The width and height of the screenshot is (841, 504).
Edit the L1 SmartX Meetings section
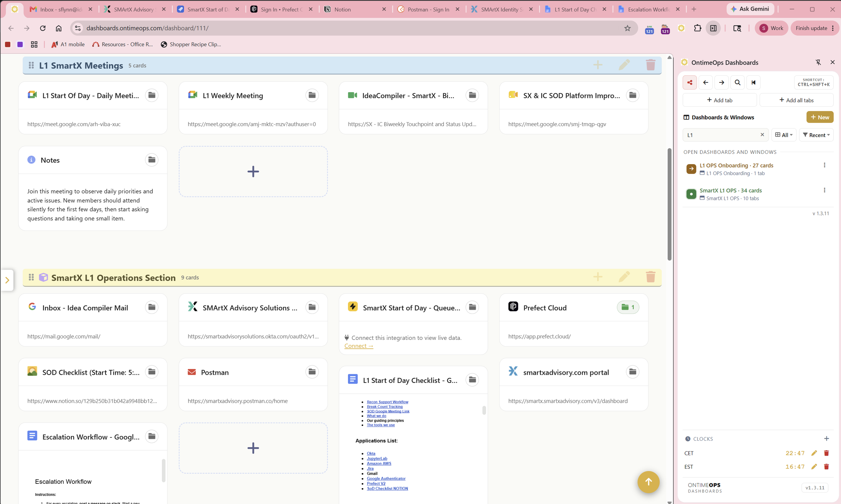click(x=624, y=65)
